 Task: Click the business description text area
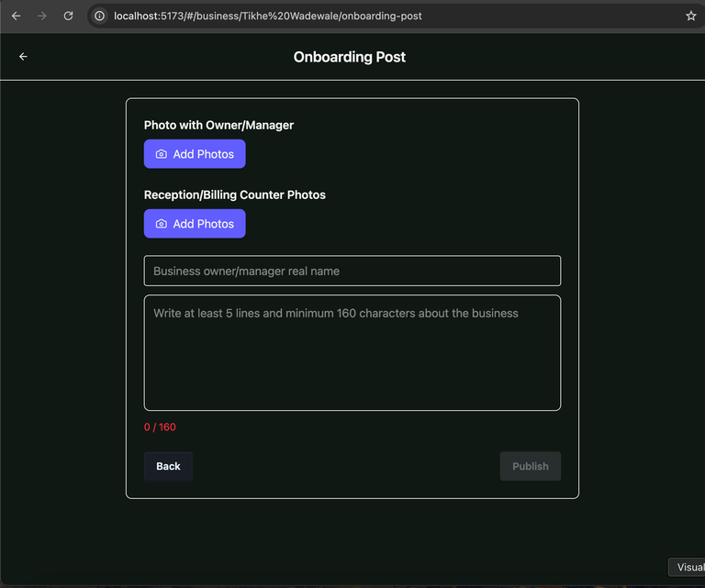click(352, 352)
